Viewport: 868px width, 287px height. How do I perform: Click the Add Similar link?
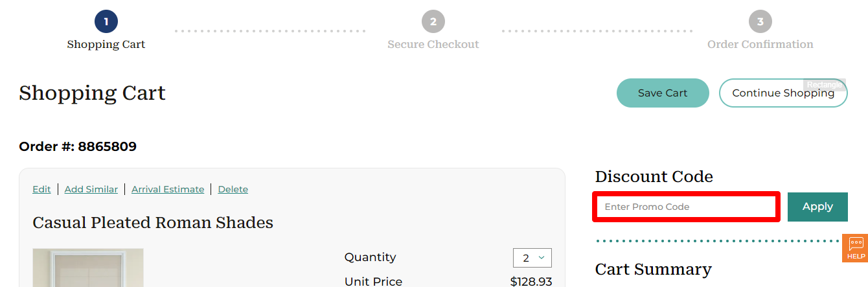[x=91, y=189]
